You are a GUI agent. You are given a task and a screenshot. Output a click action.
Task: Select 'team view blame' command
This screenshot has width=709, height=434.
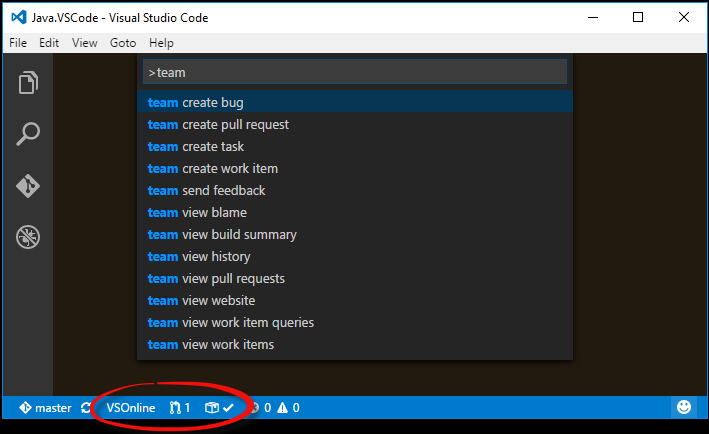355,212
